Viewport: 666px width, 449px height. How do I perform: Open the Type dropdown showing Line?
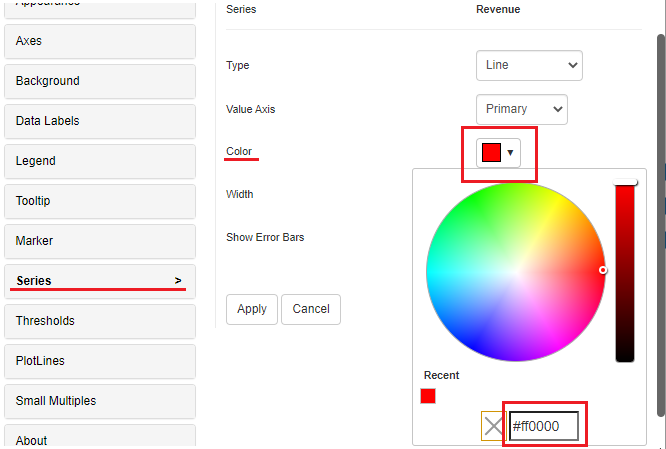(529, 65)
